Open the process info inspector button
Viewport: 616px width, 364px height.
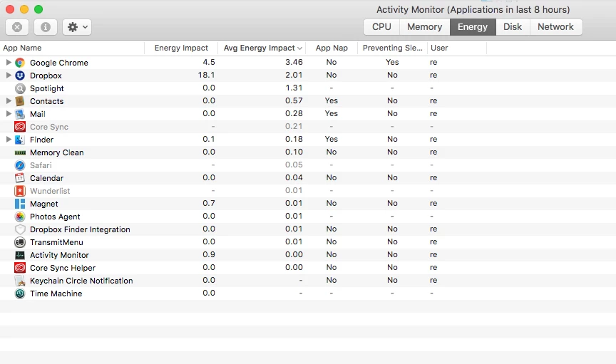click(x=46, y=27)
